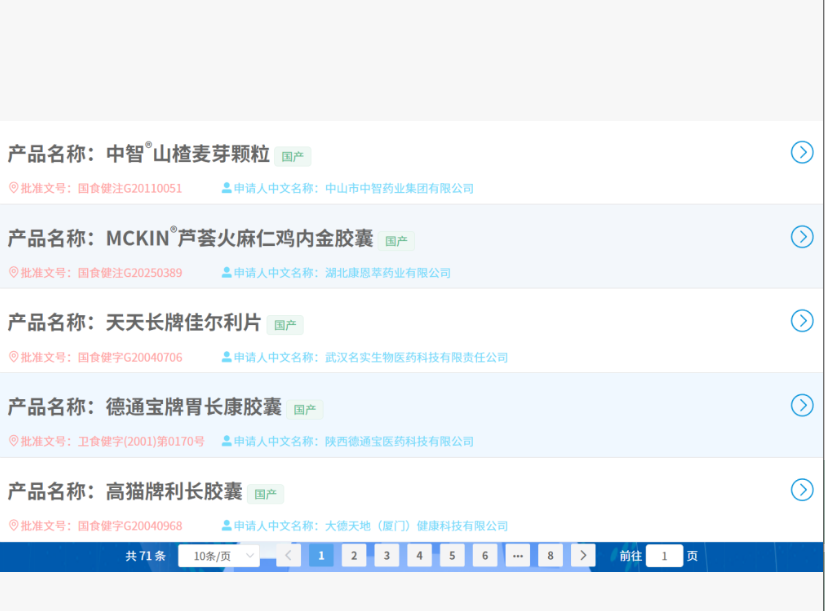Image resolution: width=825 pixels, height=611 pixels.
Task: Select page 3 in pagination
Action: (387, 556)
